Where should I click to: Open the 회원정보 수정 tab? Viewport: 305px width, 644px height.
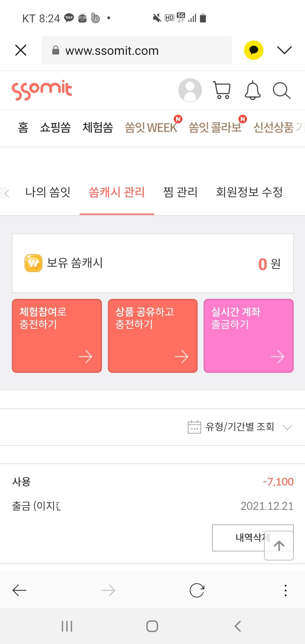(x=249, y=192)
